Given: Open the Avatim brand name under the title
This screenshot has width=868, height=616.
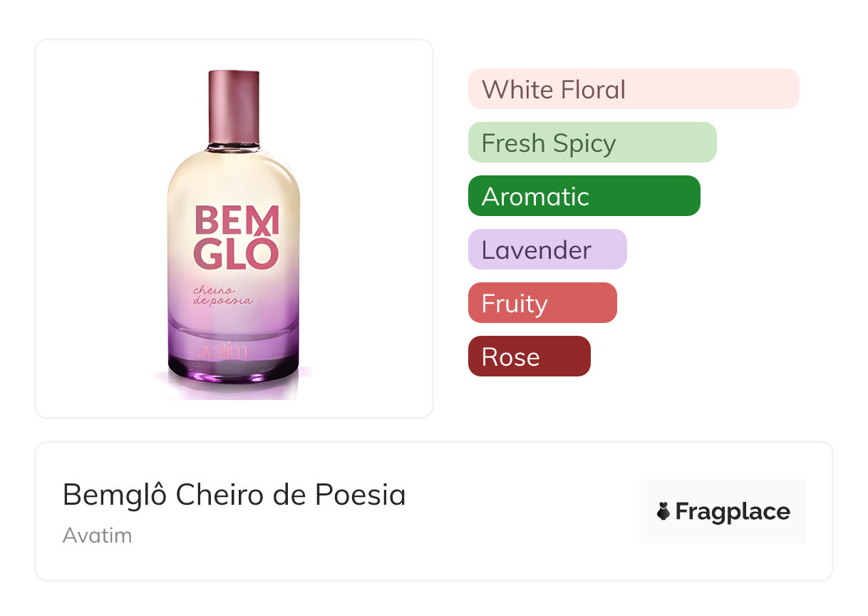Looking at the screenshot, I should (x=97, y=535).
